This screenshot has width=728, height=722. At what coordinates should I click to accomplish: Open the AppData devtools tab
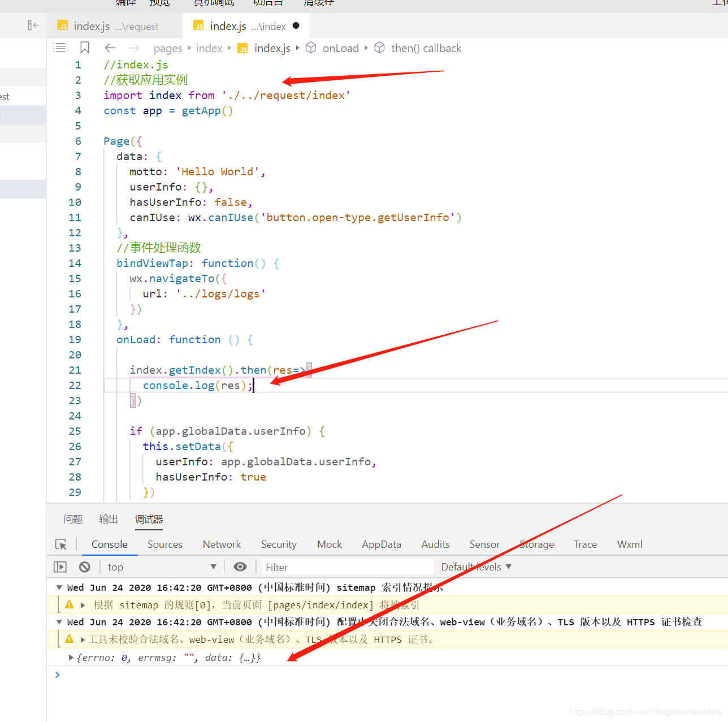click(382, 544)
